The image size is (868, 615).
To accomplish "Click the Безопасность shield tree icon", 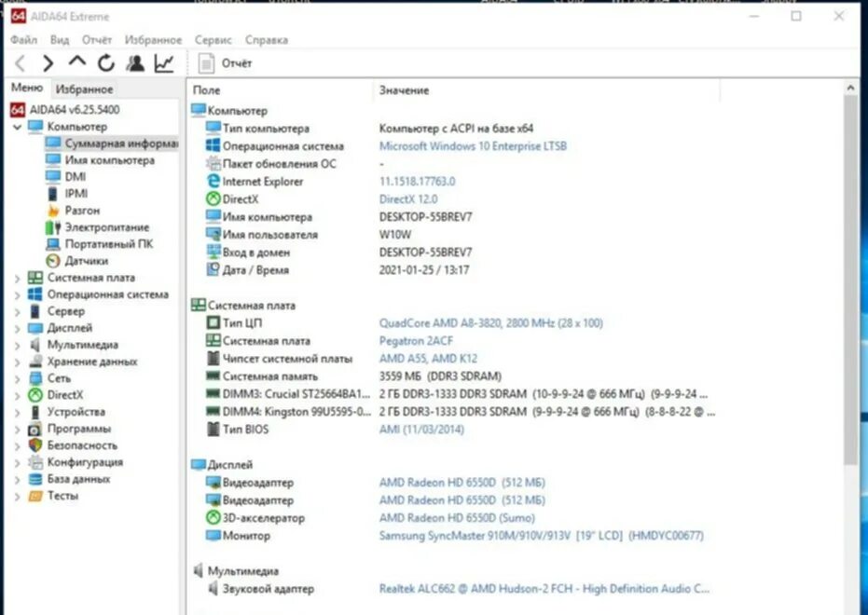I will 35,445.
